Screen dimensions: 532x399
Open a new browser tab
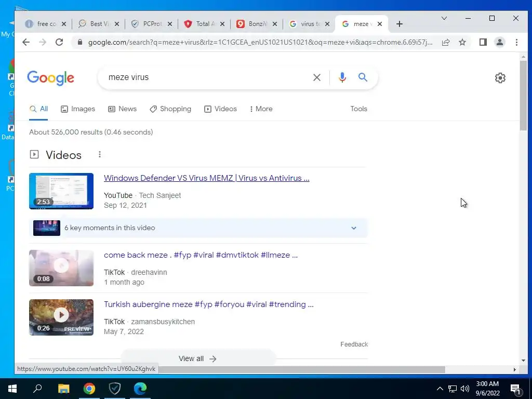click(x=400, y=24)
